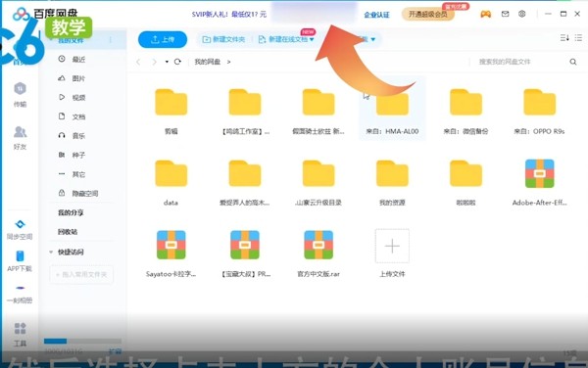
Task: Collapse the 快捷访问 section
Action: (x=51, y=252)
